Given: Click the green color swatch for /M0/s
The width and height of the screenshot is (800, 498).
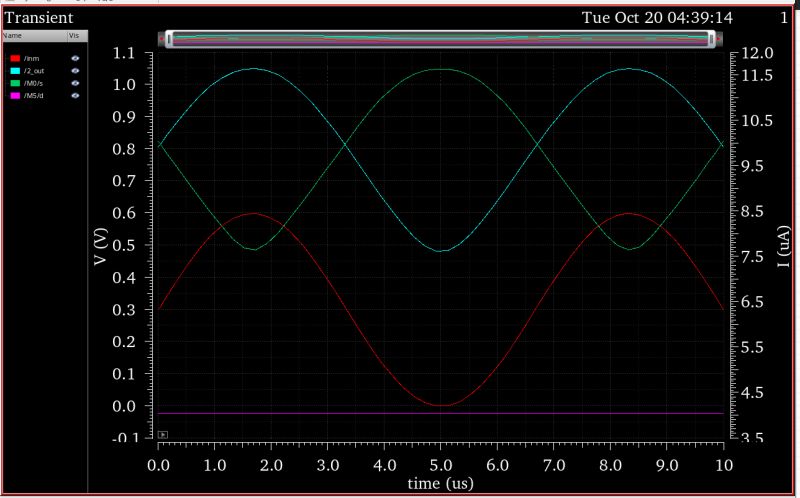Looking at the screenshot, I should [15, 83].
